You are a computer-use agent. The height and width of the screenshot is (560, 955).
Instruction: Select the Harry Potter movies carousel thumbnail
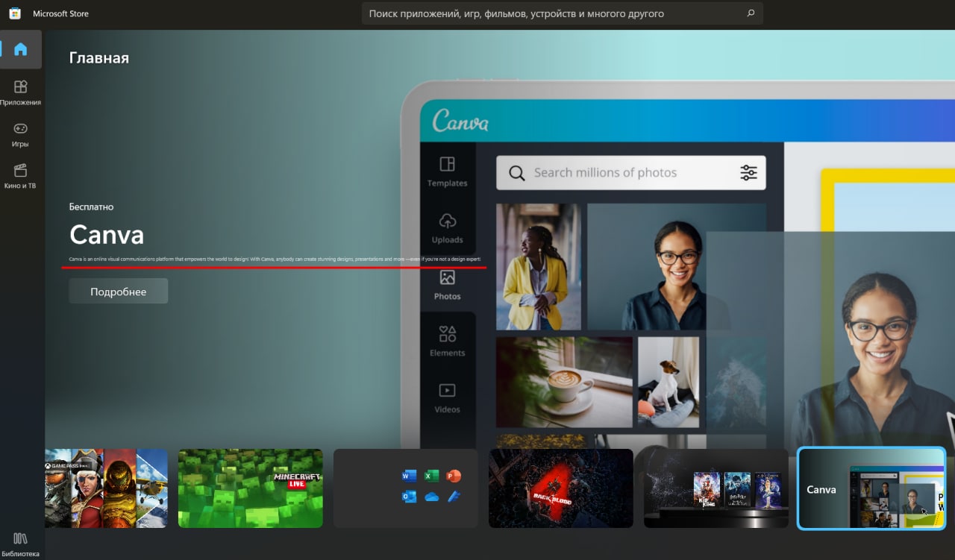(x=716, y=488)
